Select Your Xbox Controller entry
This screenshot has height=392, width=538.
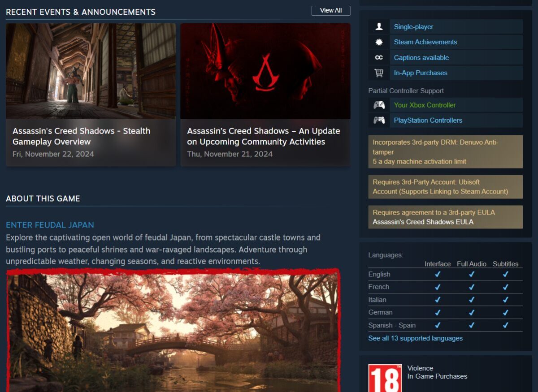[x=425, y=105]
